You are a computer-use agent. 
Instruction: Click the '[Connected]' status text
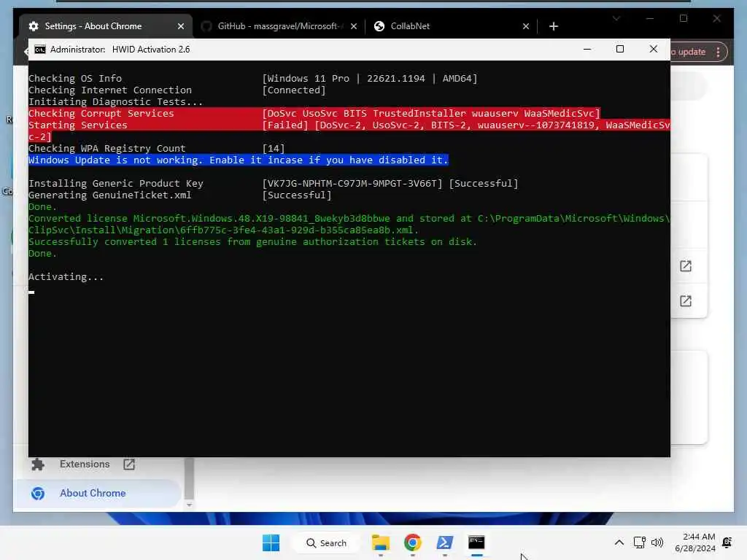tap(294, 90)
